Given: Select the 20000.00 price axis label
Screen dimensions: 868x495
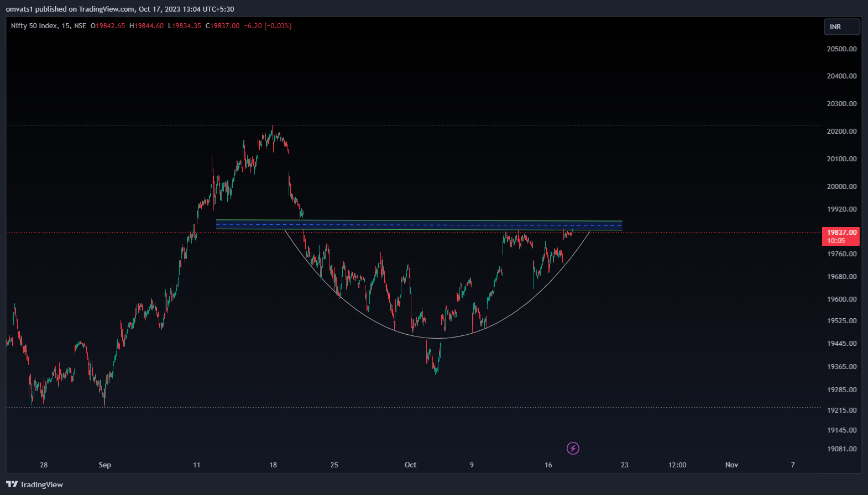Looking at the screenshot, I should click(841, 186).
